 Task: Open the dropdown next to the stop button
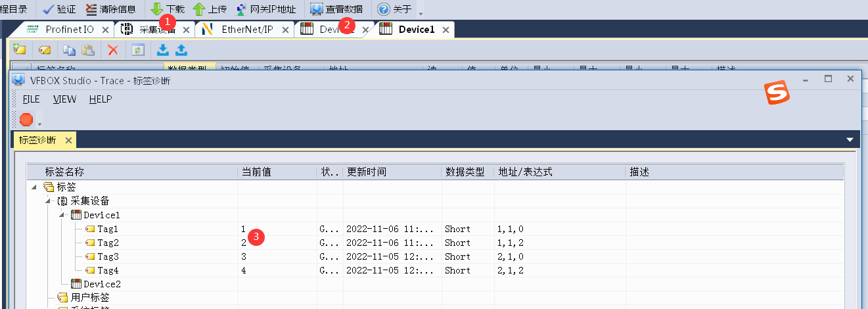point(40,124)
